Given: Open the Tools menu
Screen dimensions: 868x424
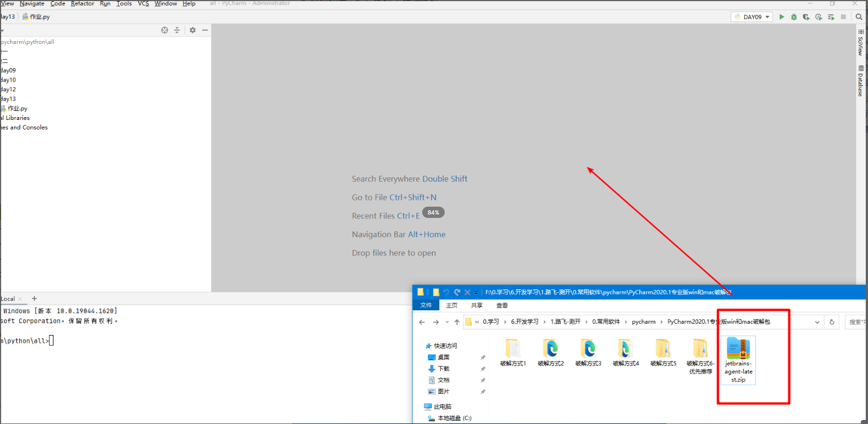Looking at the screenshot, I should click(124, 3).
